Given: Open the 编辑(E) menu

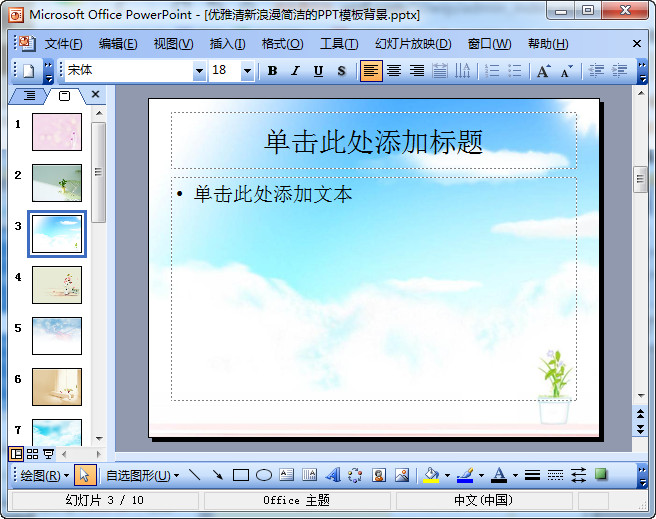Looking at the screenshot, I should 118,43.
